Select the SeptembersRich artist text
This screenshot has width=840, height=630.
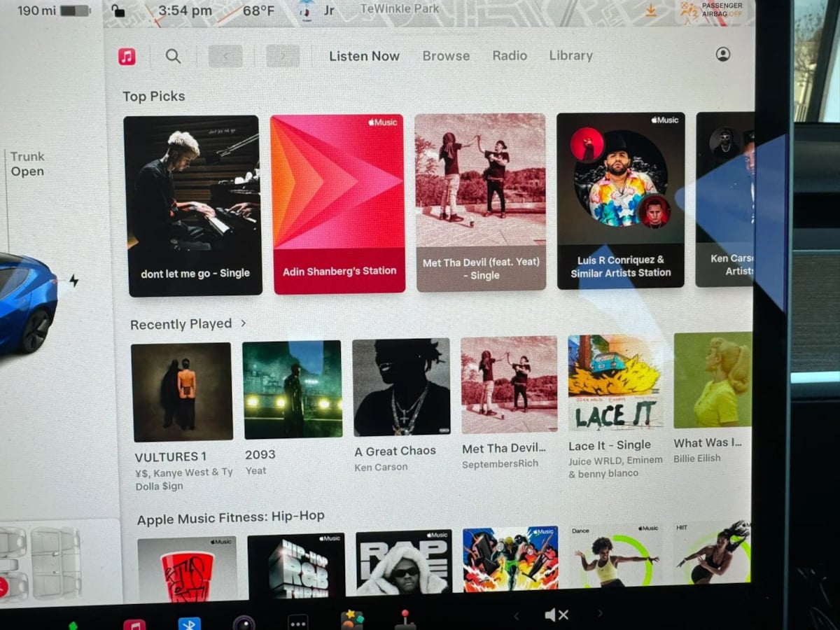click(x=500, y=464)
